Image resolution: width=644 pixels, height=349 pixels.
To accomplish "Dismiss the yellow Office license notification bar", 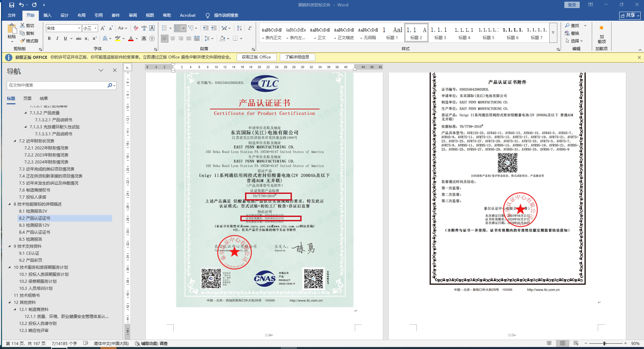I will [x=639, y=57].
